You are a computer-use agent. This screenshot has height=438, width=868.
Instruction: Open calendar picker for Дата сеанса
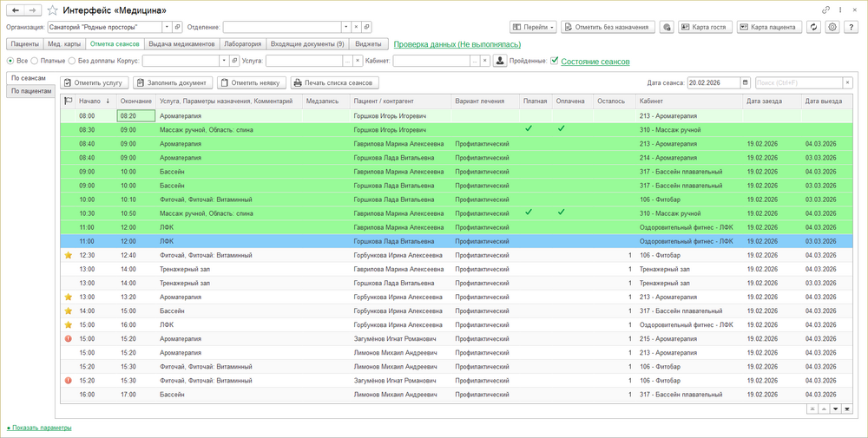(x=746, y=83)
